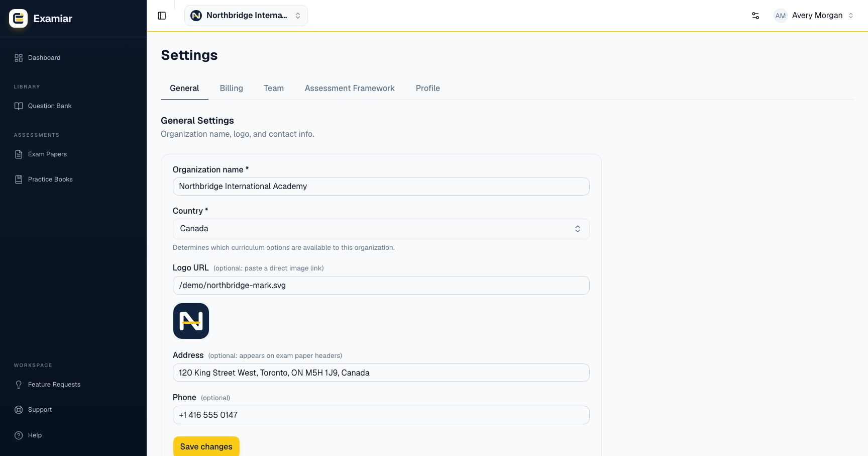Expand Avery Morgan user menu
Image resolution: width=868 pixels, height=456 pixels.
pyautogui.click(x=814, y=16)
